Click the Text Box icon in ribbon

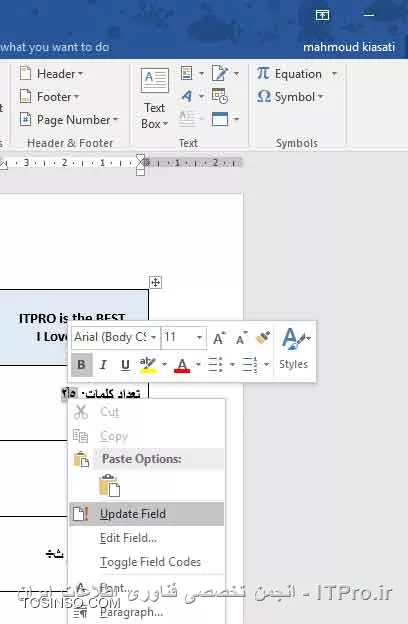tap(154, 80)
